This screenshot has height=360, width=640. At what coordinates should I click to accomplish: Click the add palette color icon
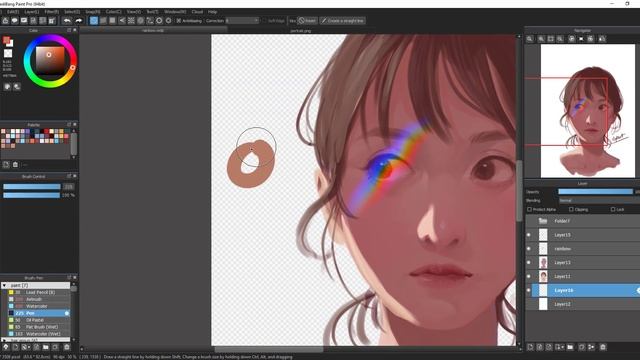click(6, 164)
